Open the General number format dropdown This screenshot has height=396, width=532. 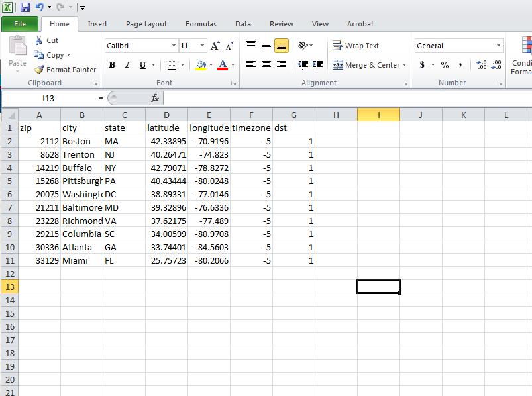coord(500,45)
